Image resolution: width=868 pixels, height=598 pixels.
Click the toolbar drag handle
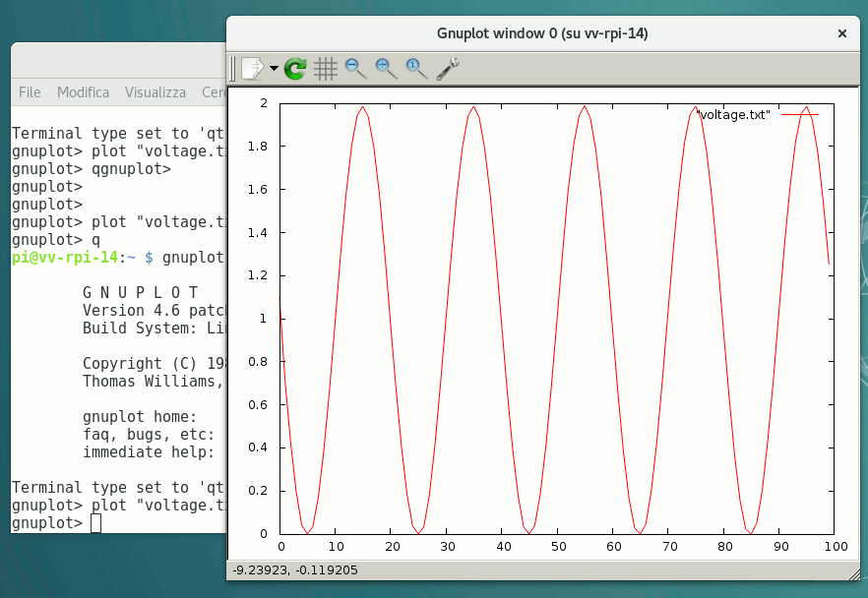pyautogui.click(x=233, y=68)
